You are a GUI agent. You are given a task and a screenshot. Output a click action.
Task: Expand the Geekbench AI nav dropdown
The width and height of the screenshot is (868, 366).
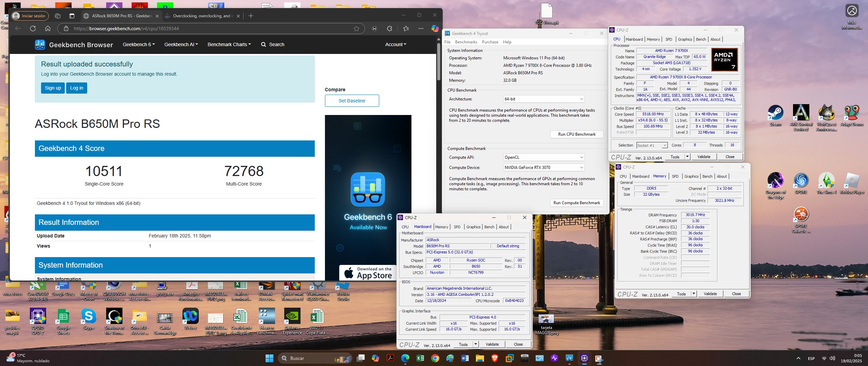point(181,44)
